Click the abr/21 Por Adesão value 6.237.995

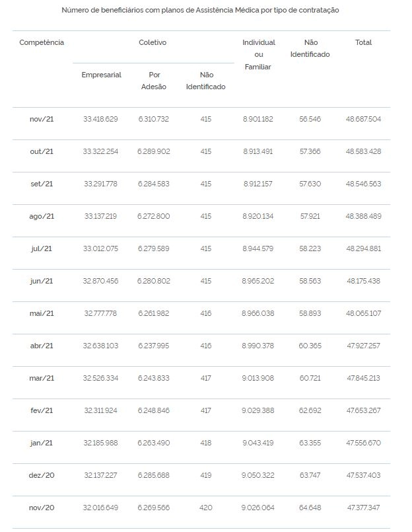154,346
